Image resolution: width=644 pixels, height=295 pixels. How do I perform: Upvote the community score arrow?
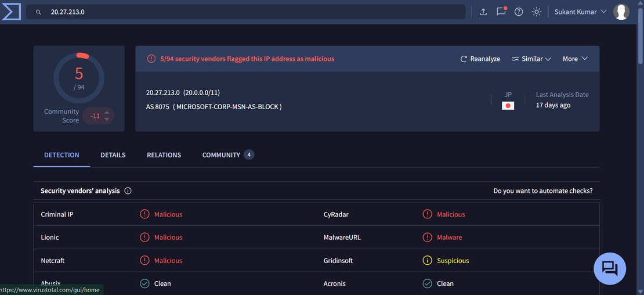click(x=107, y=112)
